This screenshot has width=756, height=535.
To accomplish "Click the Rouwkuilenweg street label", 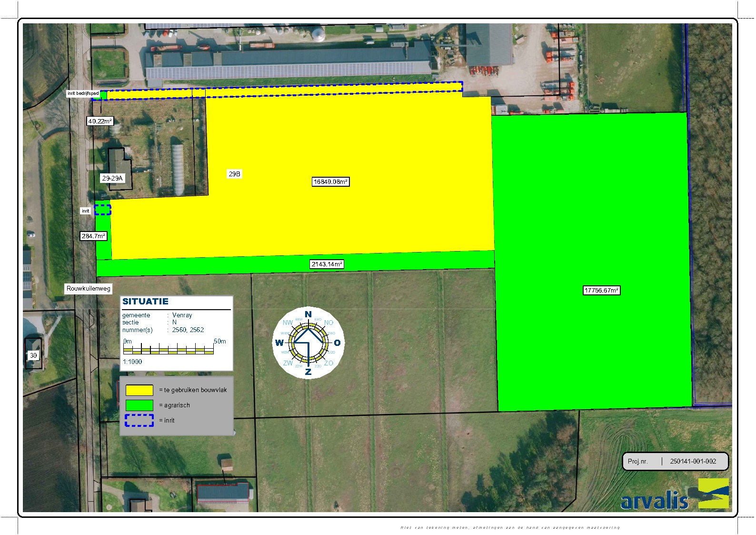I will point(89,288).
